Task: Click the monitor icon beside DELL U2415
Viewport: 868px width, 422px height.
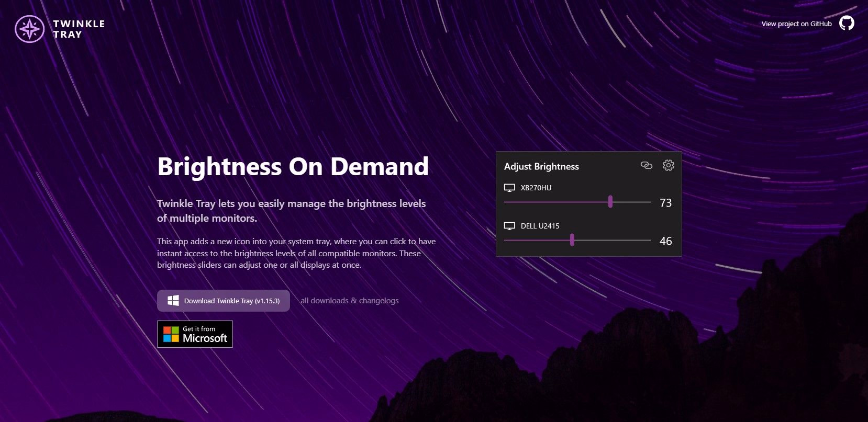Action: pos(509,226)
